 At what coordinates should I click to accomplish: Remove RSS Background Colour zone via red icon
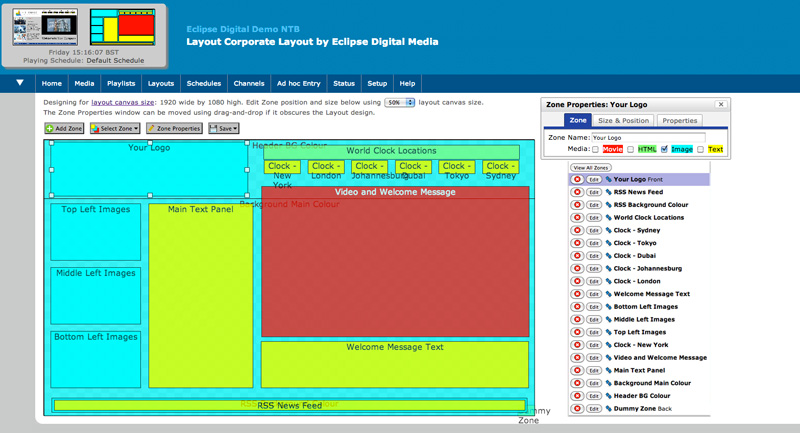click(577, 205)
